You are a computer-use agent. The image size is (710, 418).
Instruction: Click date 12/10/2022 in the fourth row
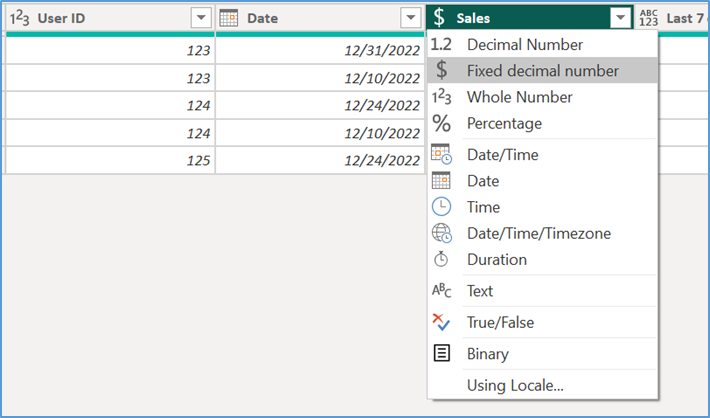point(320,133)
